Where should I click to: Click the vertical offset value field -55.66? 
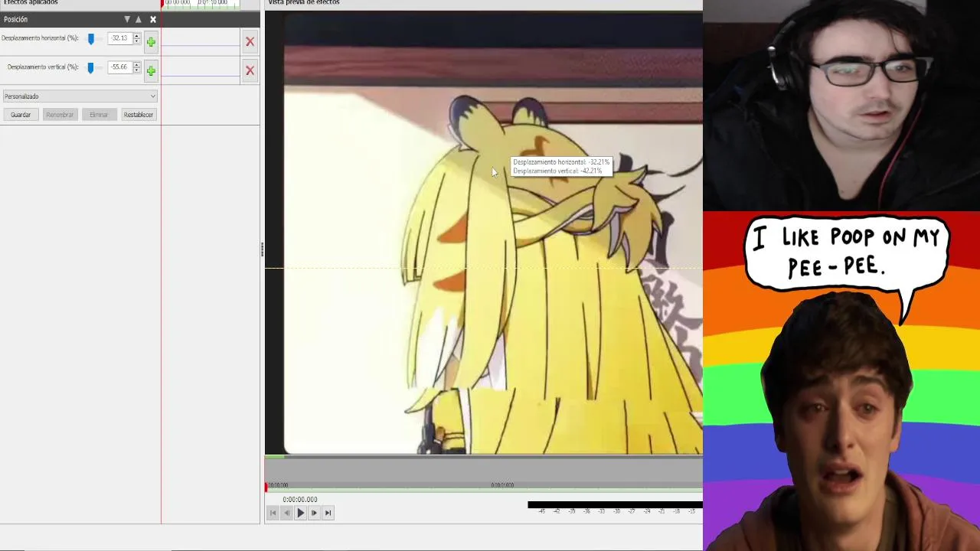point(119,67)
